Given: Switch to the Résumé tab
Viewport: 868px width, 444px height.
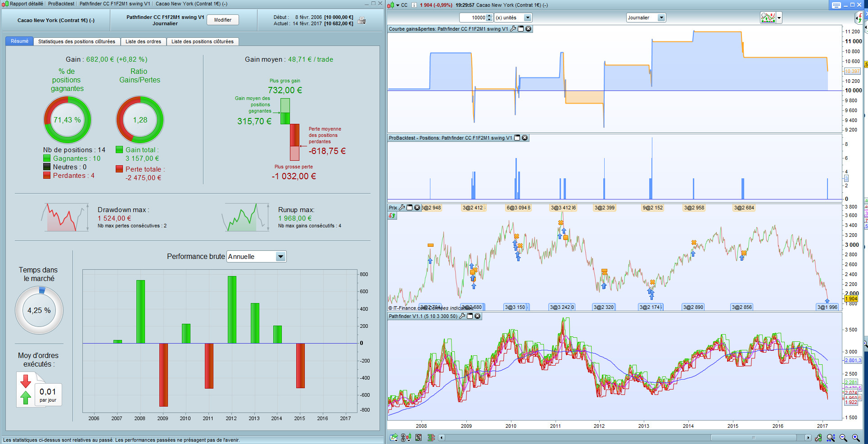Looking at the screenshot, I should (x=19, y=41).
